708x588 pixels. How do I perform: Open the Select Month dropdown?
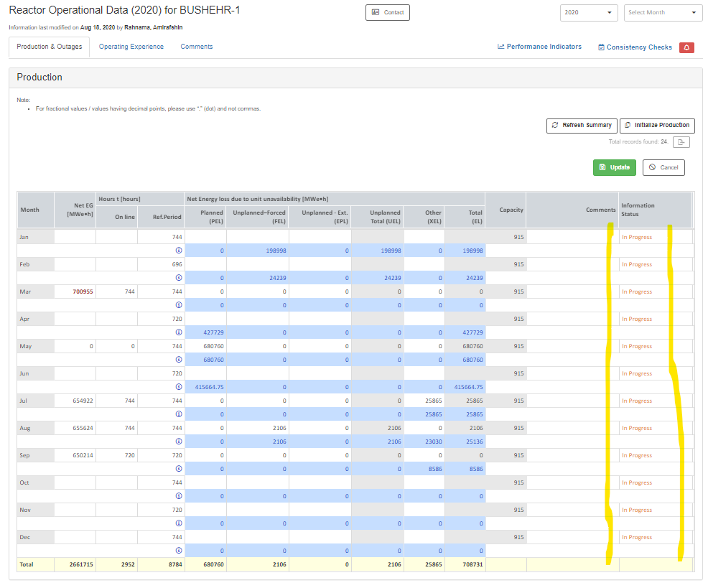click(x=662, y=13)
